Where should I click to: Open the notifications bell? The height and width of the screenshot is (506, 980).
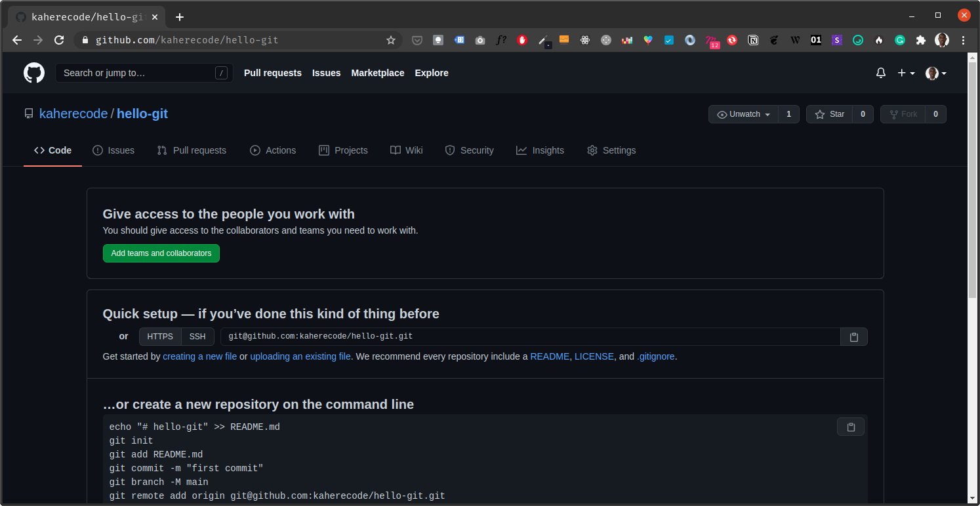(881, 73)
